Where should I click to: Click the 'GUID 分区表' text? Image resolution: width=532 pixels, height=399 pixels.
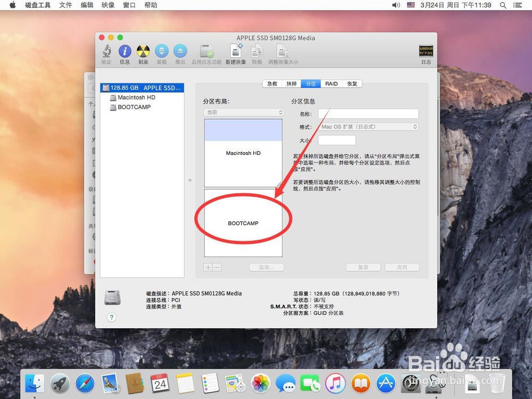(328, 313)
